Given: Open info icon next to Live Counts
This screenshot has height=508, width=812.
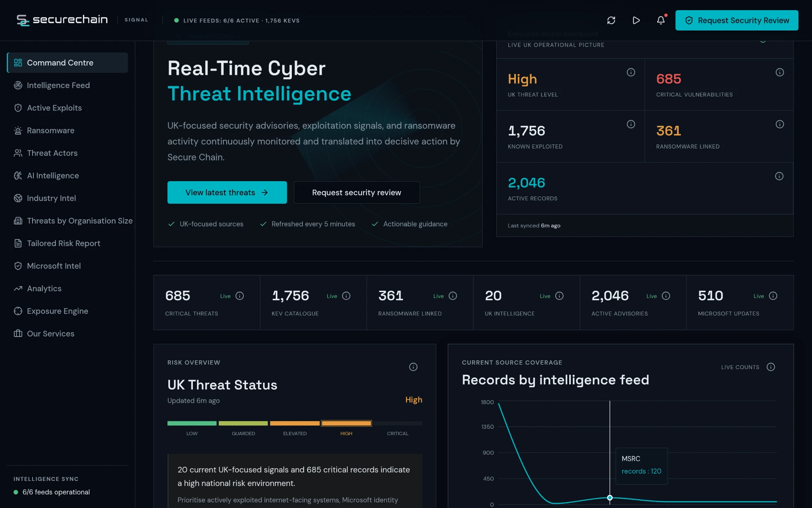Looking at the screenshot, I should click(x=771, y=367).
